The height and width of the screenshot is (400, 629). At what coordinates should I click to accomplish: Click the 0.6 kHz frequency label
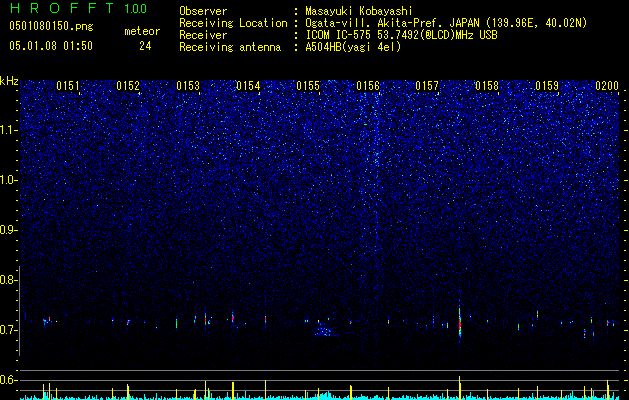tap(9, 380)
